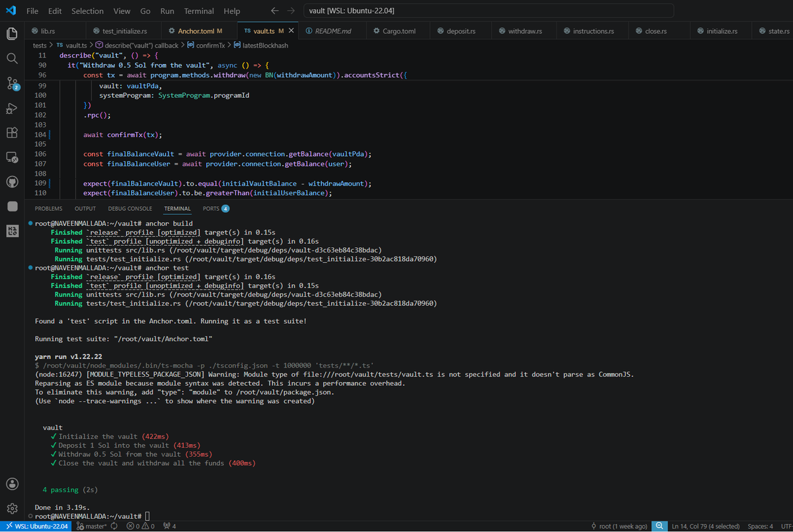The width and height of the screenshot is (793, 532).
Task: Switch to the instructions.rs tab
Action: pos(593,31)
